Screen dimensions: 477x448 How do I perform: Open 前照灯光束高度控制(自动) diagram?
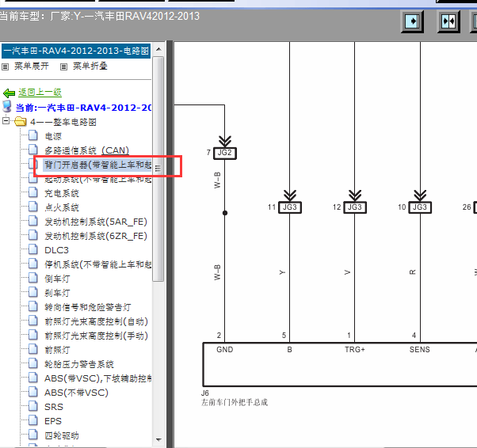pyautogui.click(x=96, y=321)
